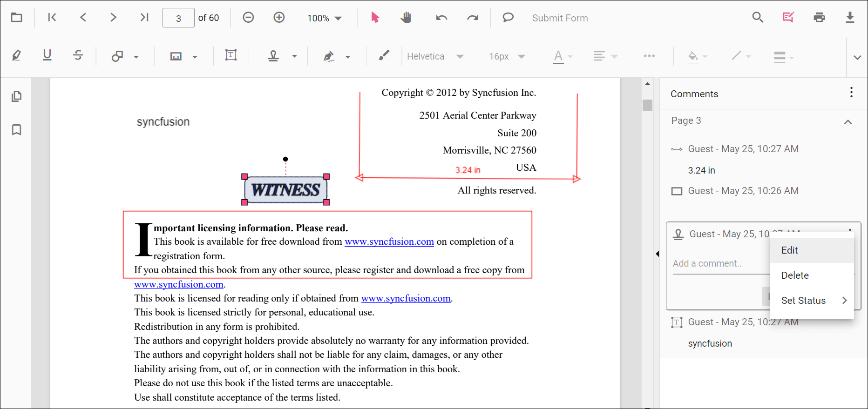The image size is (868, 409).
Task: Toggle the text selection pointer tool
Action: click(375, 18)
